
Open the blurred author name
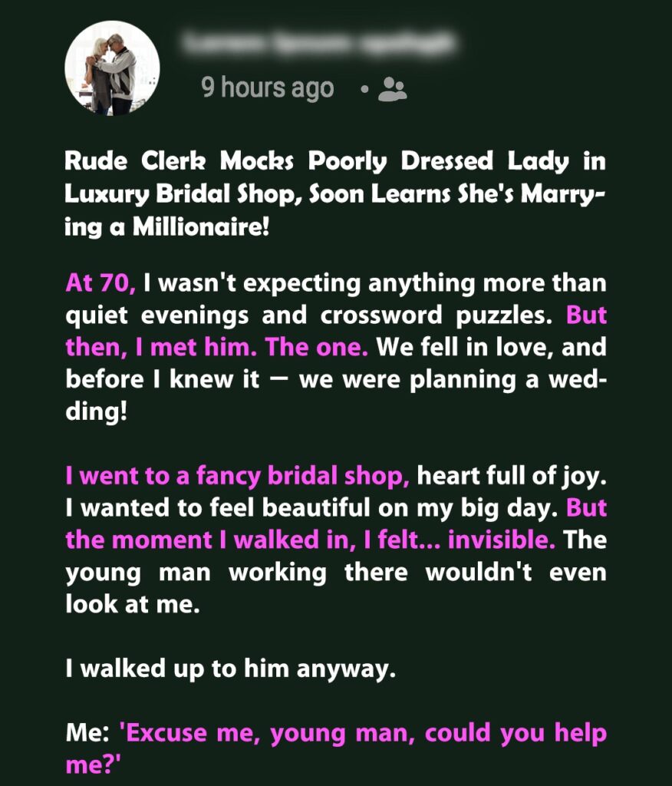point(319,43)
